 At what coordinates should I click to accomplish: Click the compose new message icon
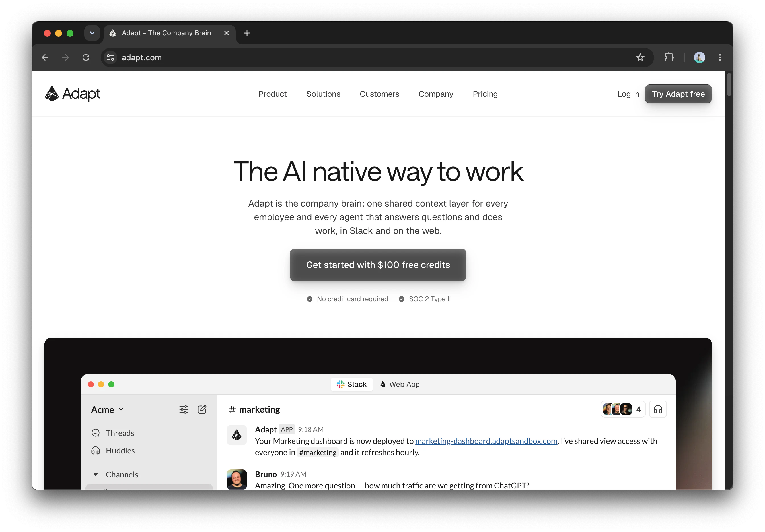202,409
